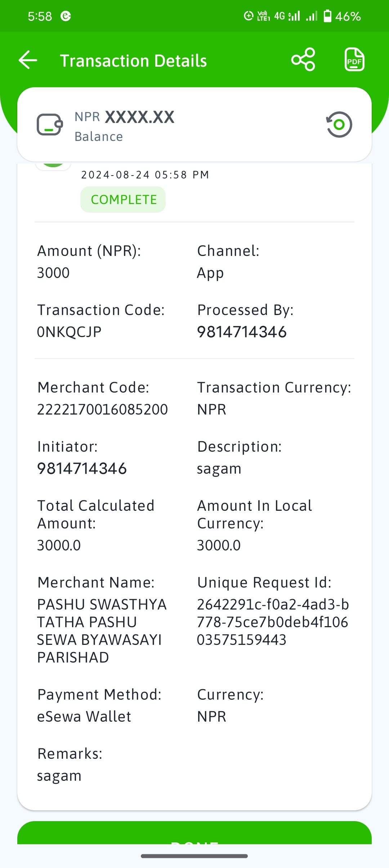
Task: Open the share transaction icon
Action: 303,59
